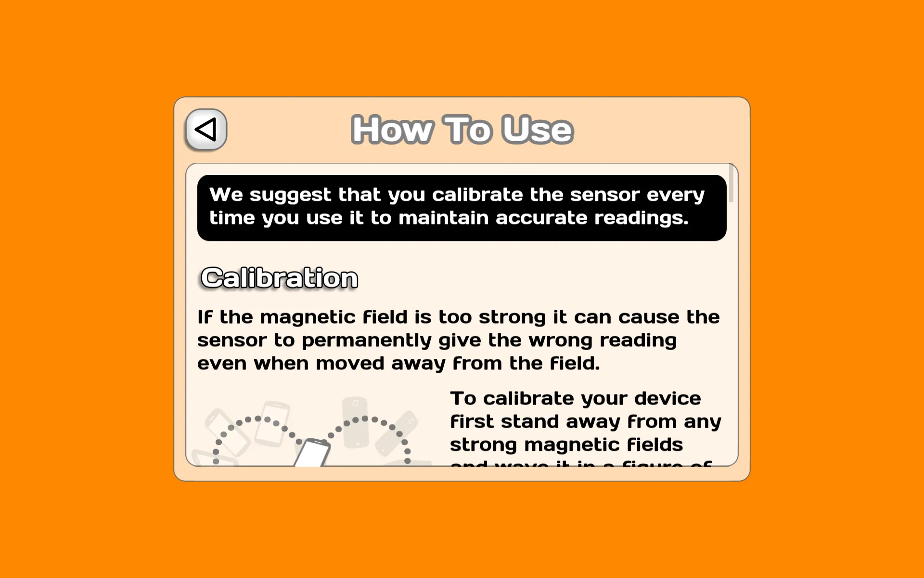Click the 'How To Use' title text
Image resolution: width=924 pixels, height=578 pixels.
click(x=462, y=129)
